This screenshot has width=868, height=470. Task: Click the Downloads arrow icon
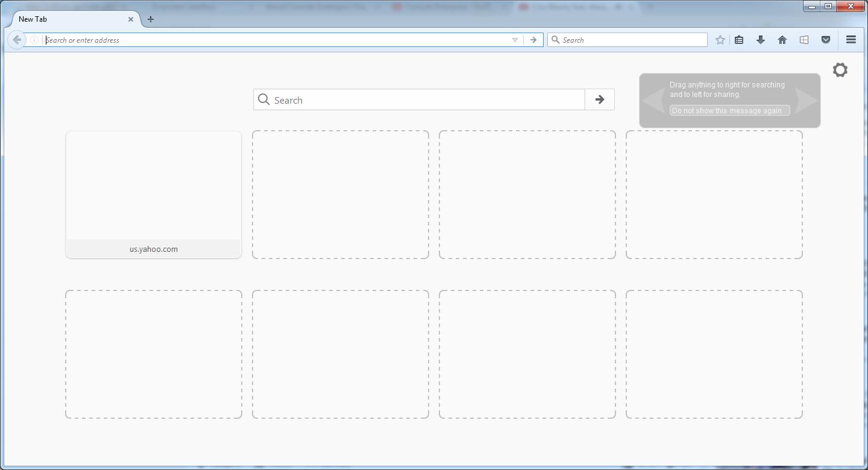761,40
